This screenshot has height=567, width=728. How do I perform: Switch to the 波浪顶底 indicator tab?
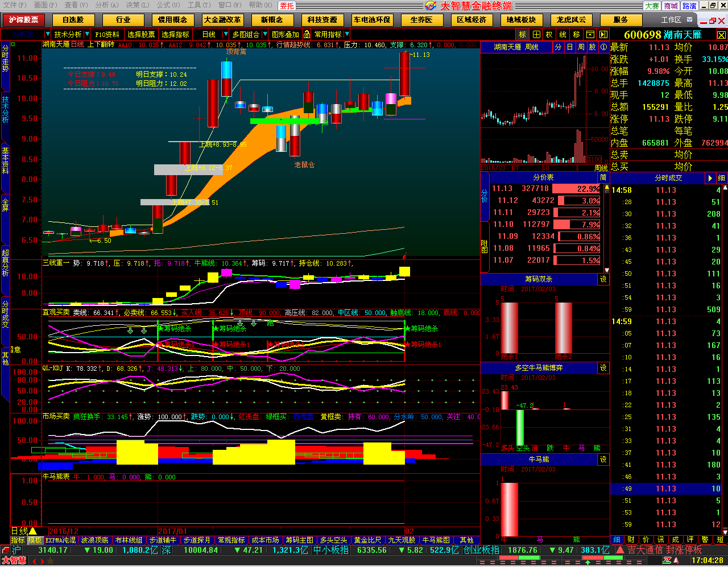click(x=94, y=540)
